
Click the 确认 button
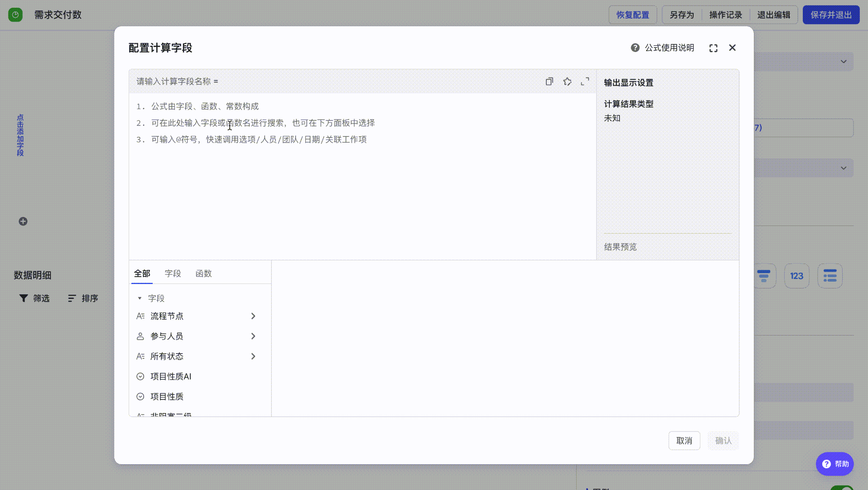click(723, 441)
